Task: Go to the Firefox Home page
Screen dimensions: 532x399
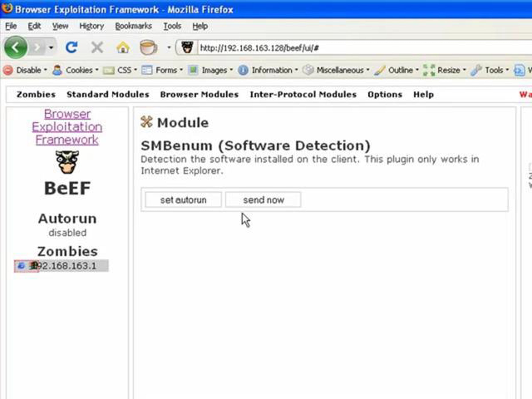Action: pos(123,47)
